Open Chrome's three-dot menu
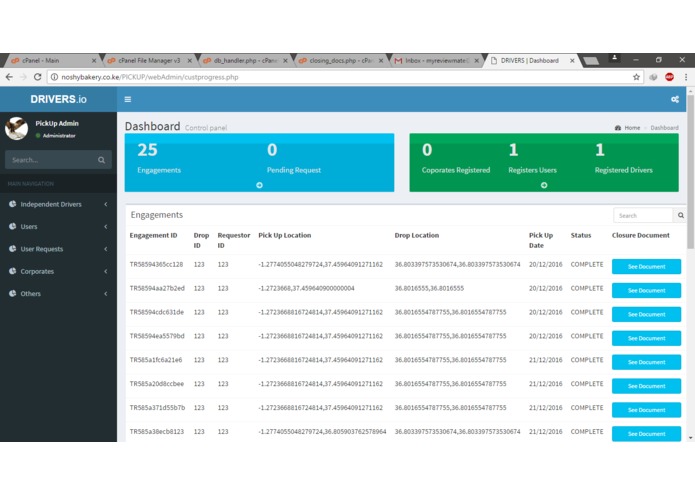The height and width of the screenshot is (494, 695). pyautogui.click(x=686, y=77)
